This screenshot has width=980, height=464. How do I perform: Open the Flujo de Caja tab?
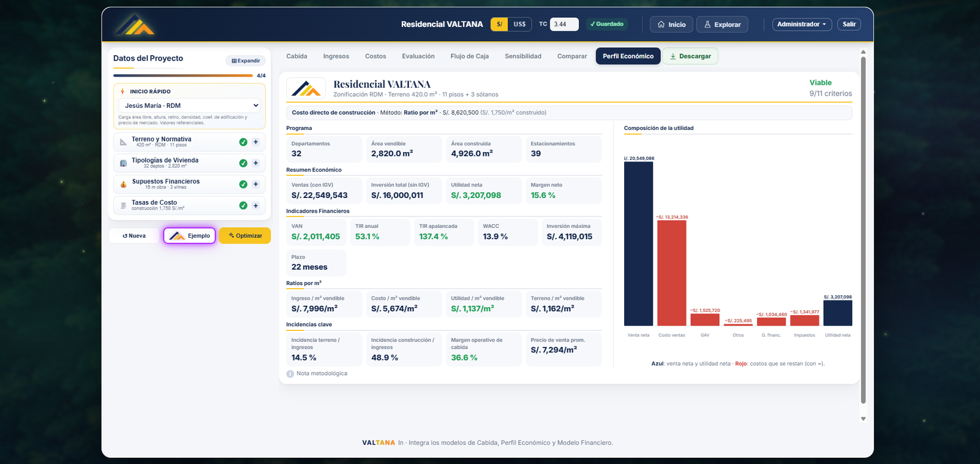tap(470, 56)
